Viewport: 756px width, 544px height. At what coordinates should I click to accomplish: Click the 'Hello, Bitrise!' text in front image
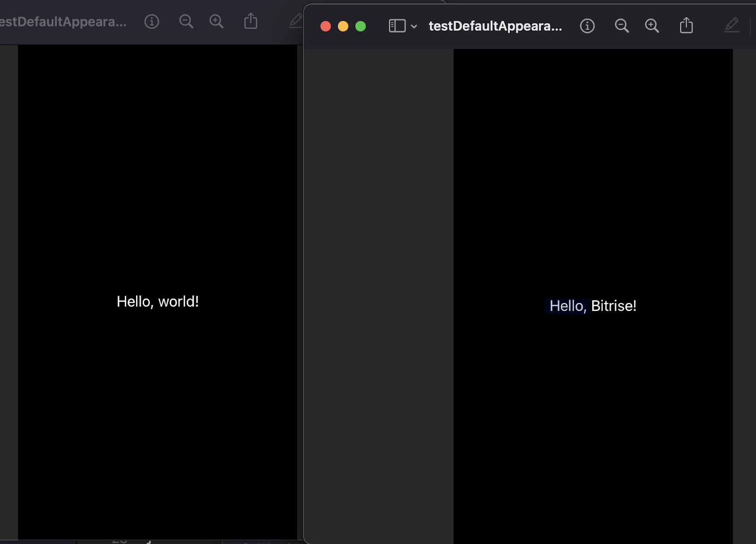tap(593, 306)
